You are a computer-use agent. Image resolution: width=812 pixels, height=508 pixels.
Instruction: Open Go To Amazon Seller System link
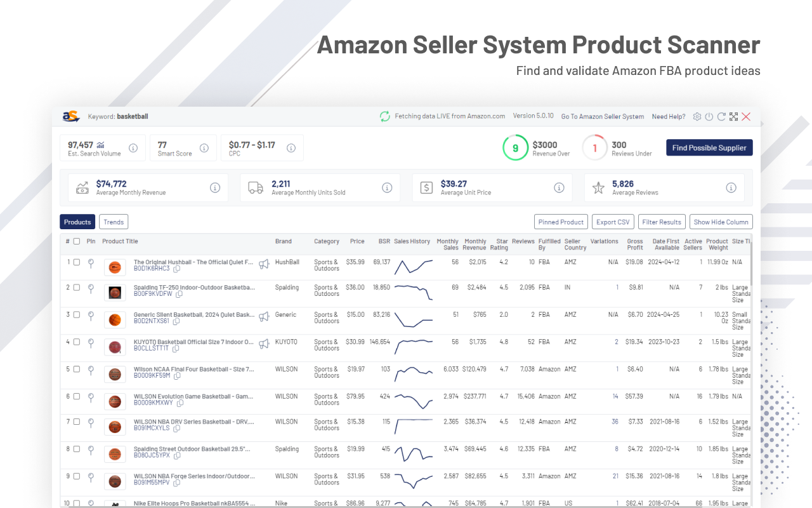(602, 117)
